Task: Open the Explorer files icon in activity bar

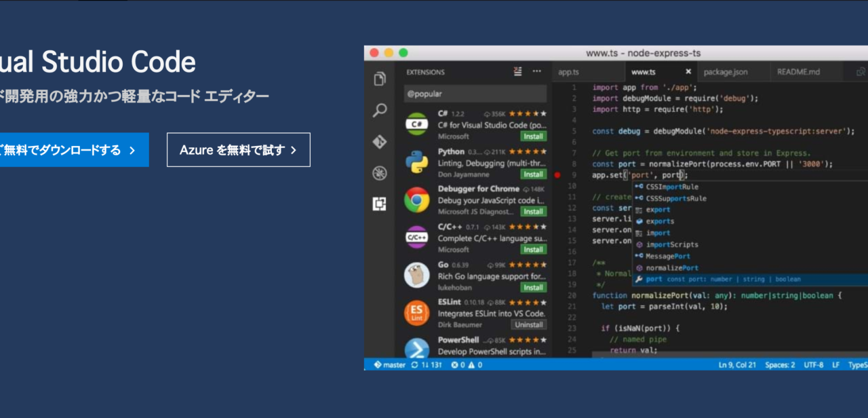Action: [380, 79]
